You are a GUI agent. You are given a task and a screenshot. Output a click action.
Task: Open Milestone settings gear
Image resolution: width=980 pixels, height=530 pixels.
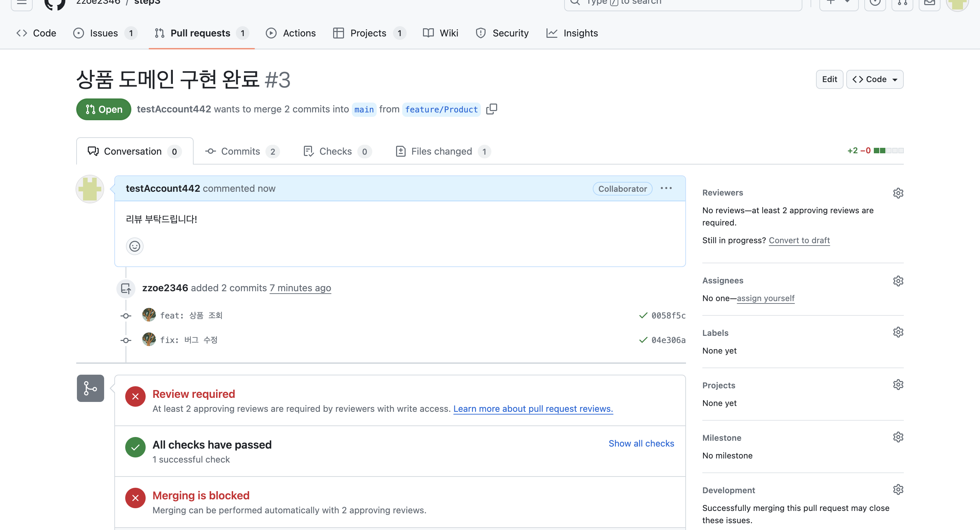tap(898, 437)
